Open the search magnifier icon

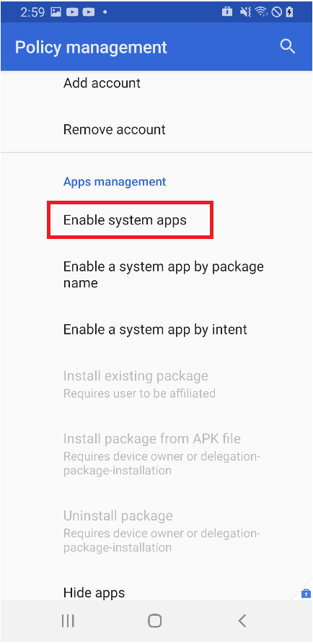click(x=288, y=47)
